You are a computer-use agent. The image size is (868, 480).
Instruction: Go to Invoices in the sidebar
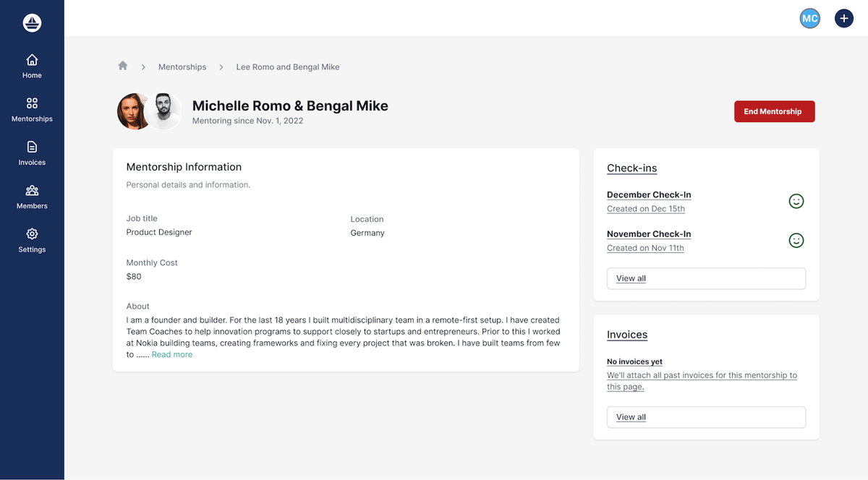(x=32, y=153)
